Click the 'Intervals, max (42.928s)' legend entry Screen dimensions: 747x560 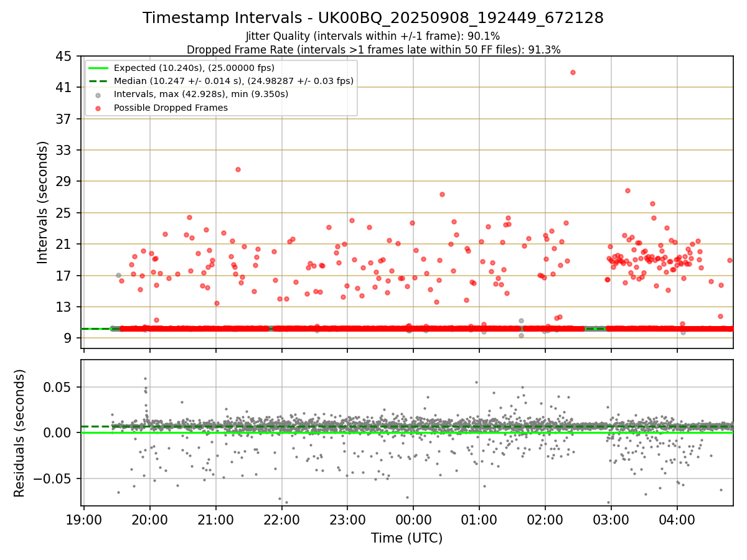[201, 94]
